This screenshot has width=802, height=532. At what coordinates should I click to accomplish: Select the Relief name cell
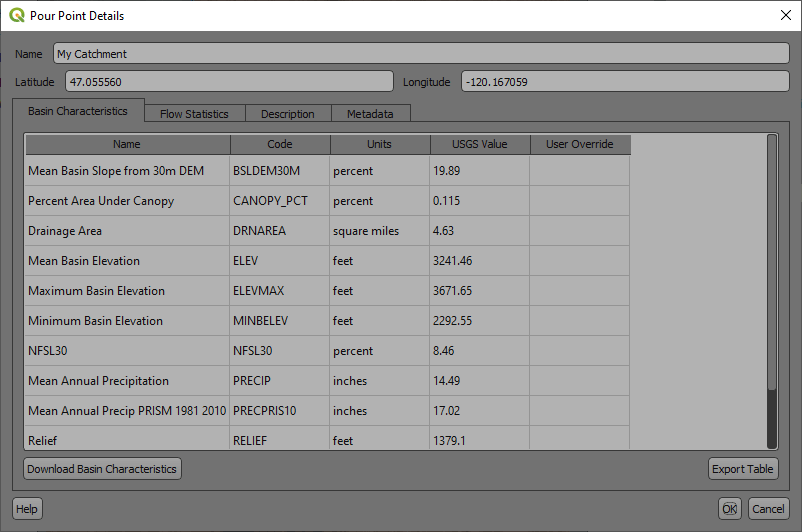127,438
